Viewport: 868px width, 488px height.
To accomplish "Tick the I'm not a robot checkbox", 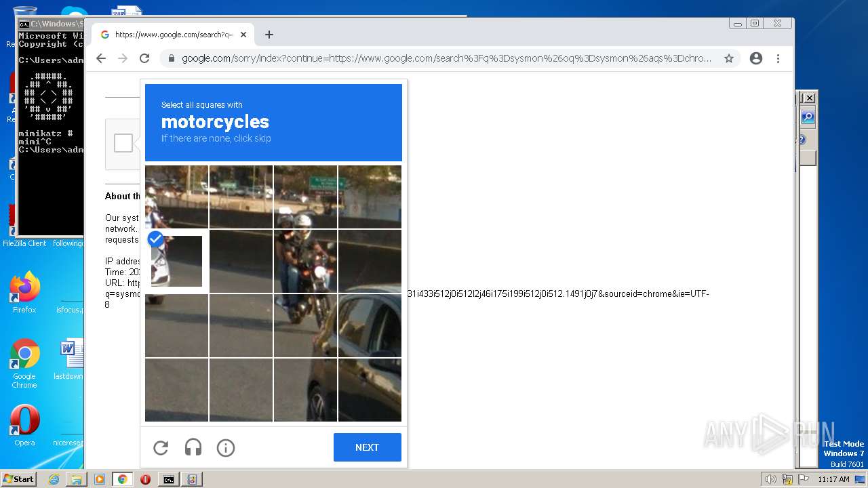I will tap(123, 143).
